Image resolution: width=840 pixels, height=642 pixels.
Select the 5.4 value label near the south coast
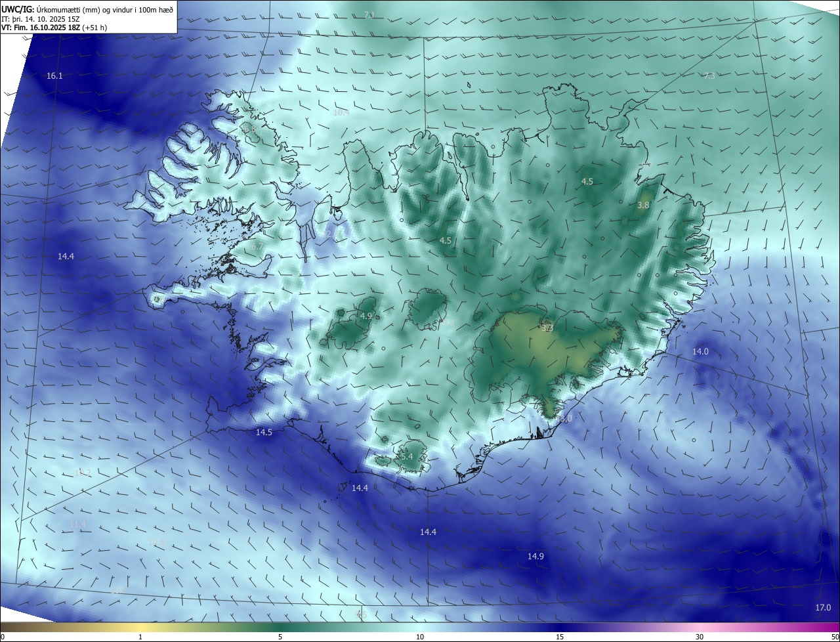(406, 457)
